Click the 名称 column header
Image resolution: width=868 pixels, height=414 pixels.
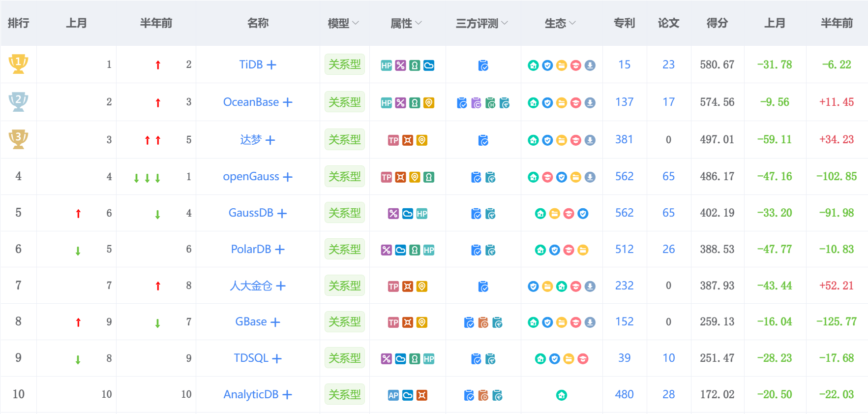click(x=258, y=23)
